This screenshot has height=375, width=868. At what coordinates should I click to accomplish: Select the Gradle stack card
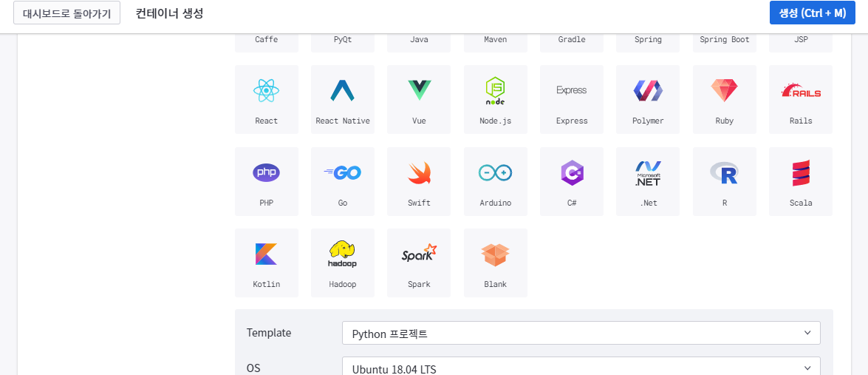click(571, 43)
